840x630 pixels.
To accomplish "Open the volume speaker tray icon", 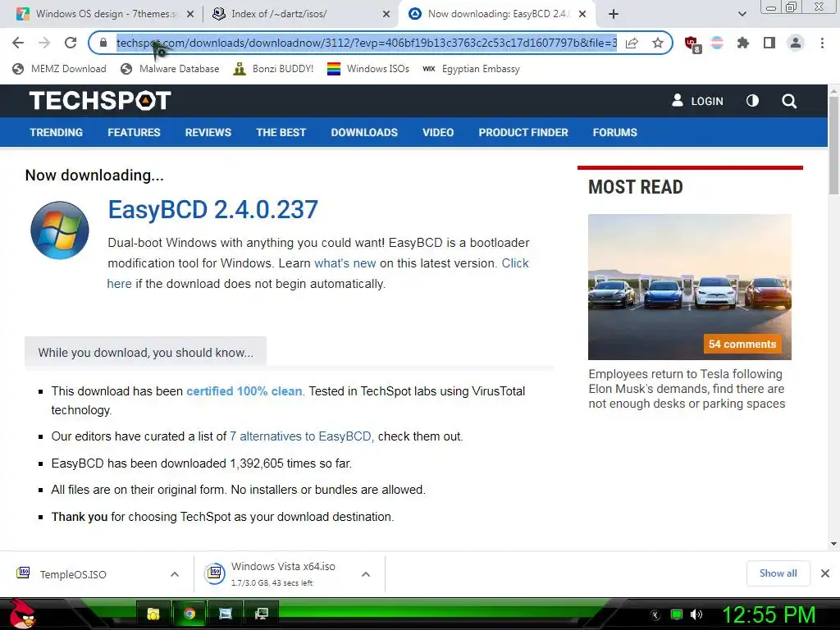I will [x=696, y=614].
